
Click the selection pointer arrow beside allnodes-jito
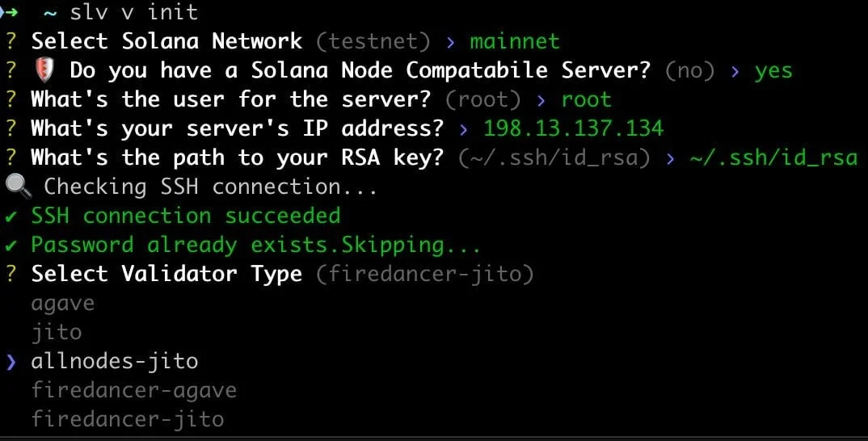pos(11,362)
